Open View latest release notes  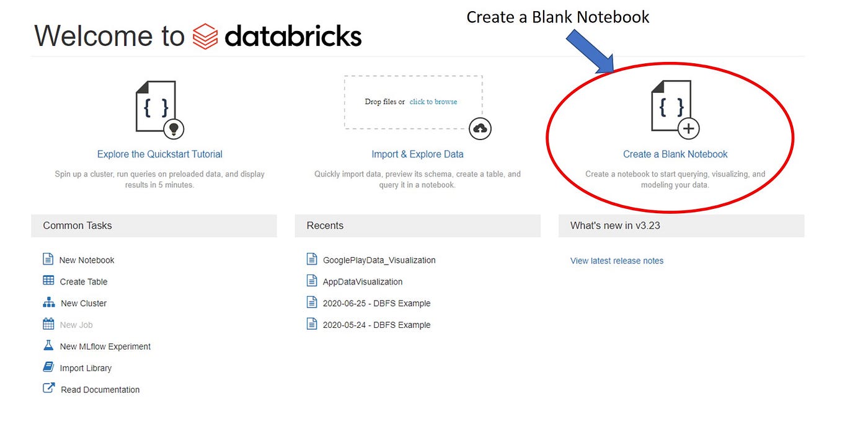coord(617,261)
